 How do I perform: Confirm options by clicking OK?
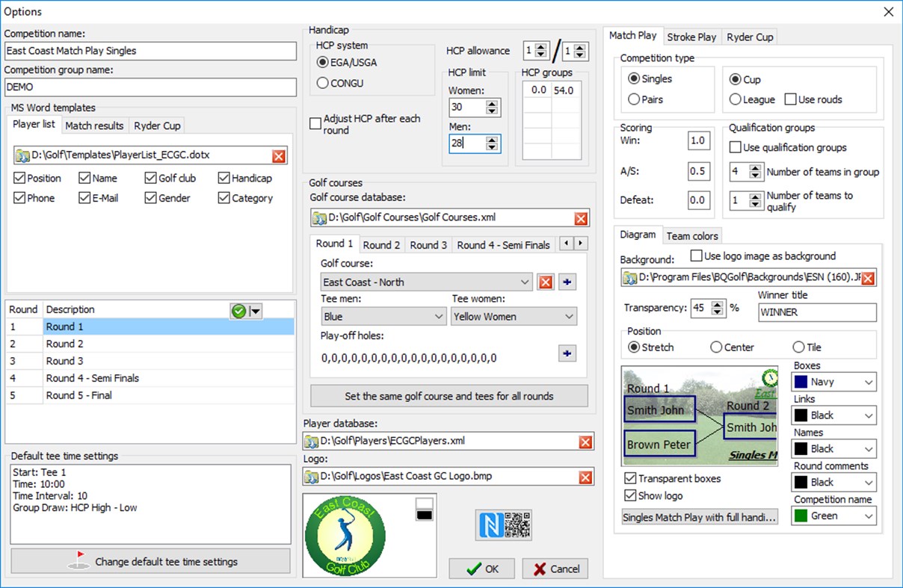click(481, 569)
